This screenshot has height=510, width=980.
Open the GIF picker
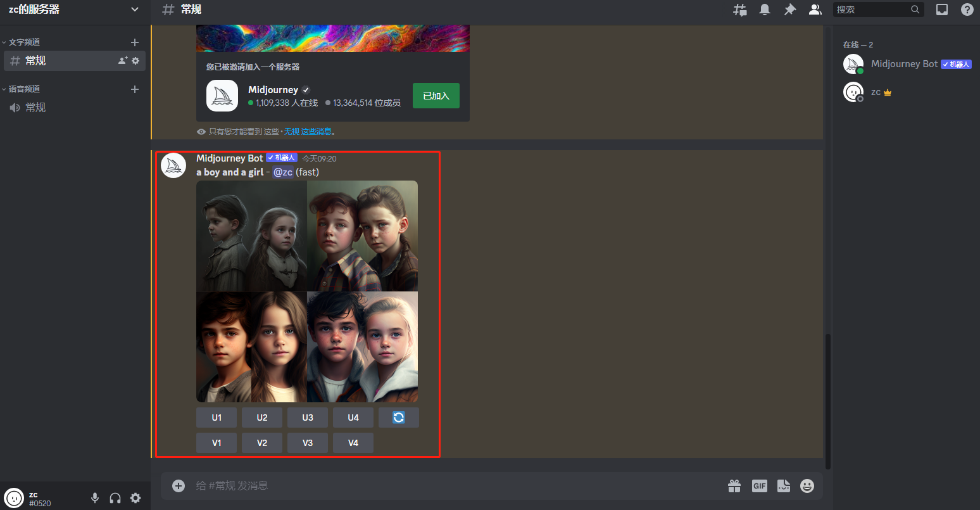[759, 486]
